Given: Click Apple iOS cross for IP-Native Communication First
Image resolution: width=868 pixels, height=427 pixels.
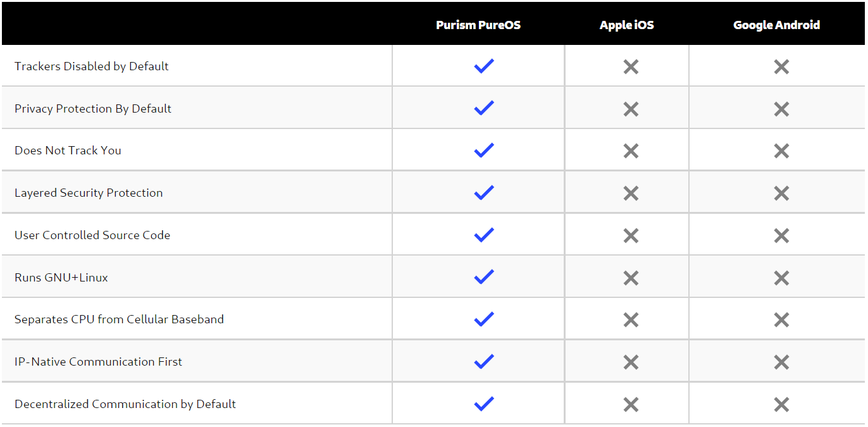Looking at the screenshot, I should pyautogui.click(x=631, y=362).
